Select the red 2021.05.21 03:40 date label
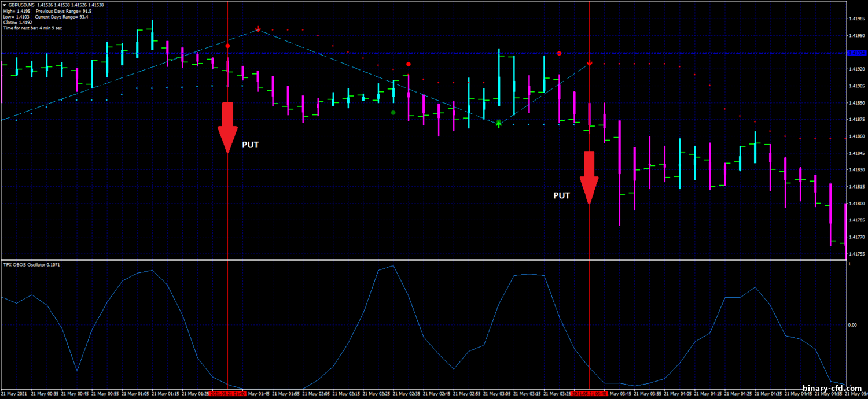Viewport: 868px width, 399px height. (589, 394)
